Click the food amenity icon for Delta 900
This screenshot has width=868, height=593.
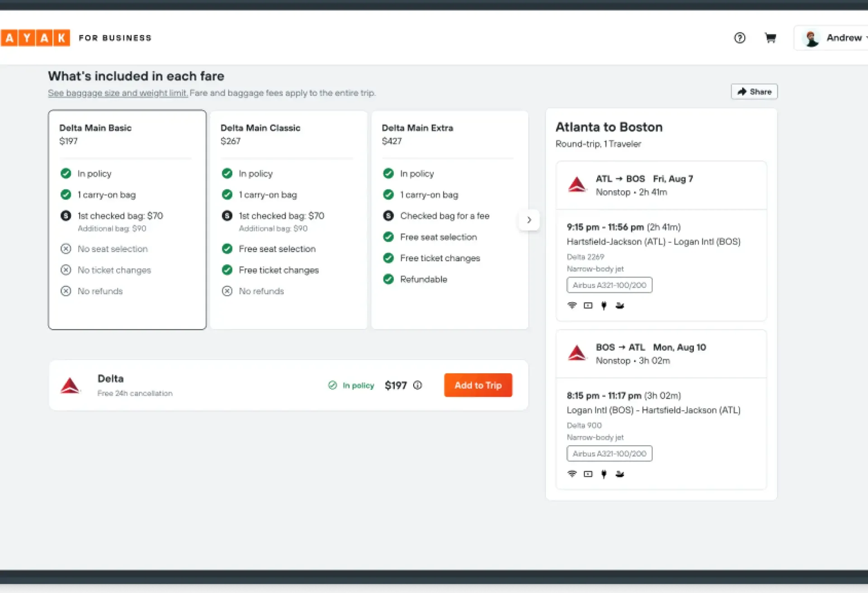[x=620, y=474]
